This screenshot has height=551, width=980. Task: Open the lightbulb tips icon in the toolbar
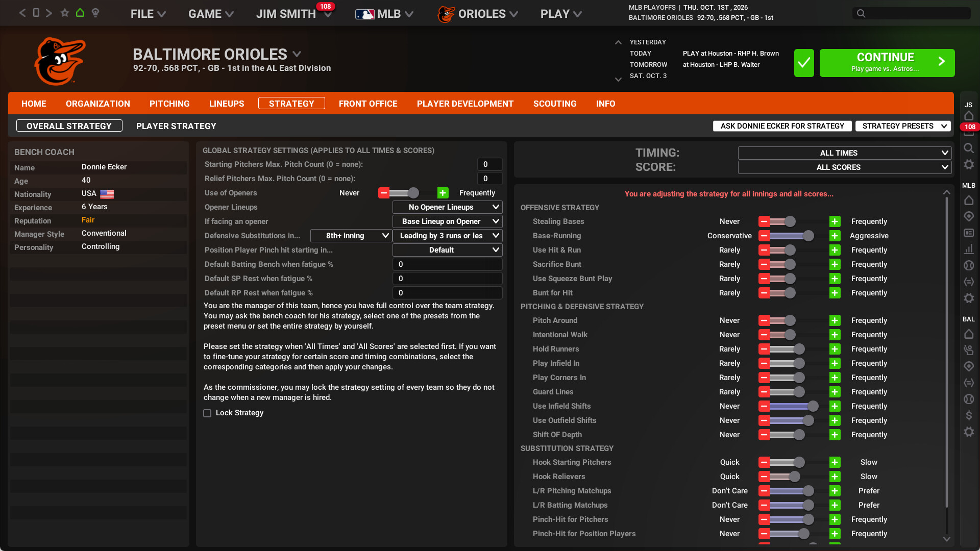coord(95,13)
